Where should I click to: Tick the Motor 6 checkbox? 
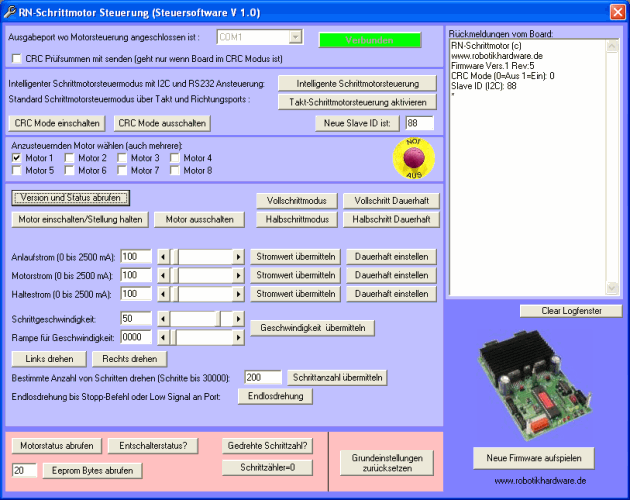click(69, 170)
